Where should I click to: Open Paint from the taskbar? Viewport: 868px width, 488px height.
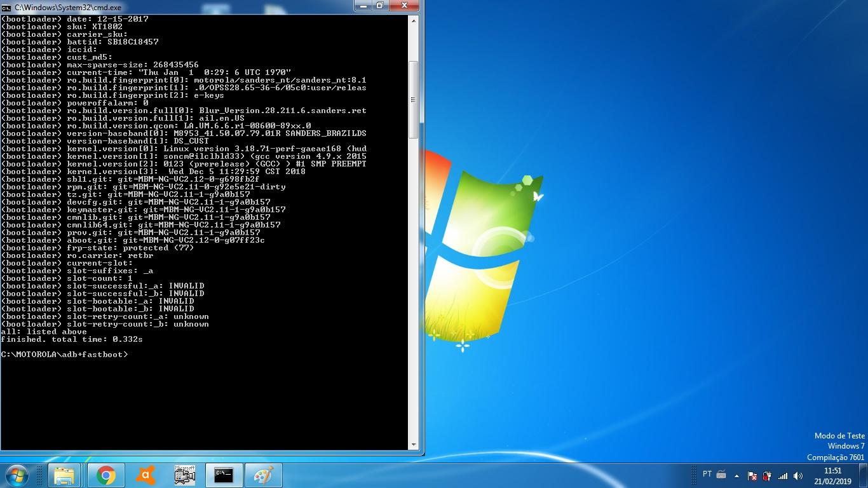tap(263, 475)
